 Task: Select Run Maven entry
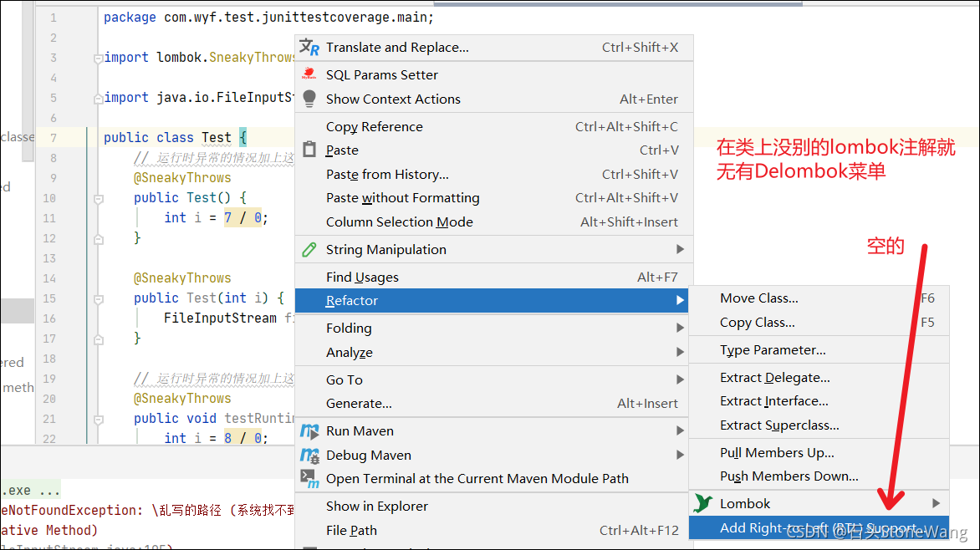[491, 430]
